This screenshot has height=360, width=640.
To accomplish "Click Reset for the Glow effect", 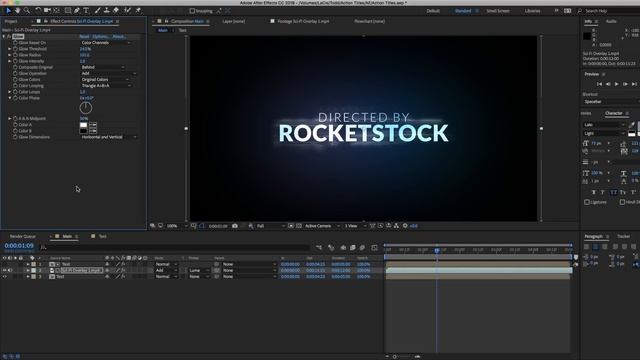I will (x=84, y=37).
